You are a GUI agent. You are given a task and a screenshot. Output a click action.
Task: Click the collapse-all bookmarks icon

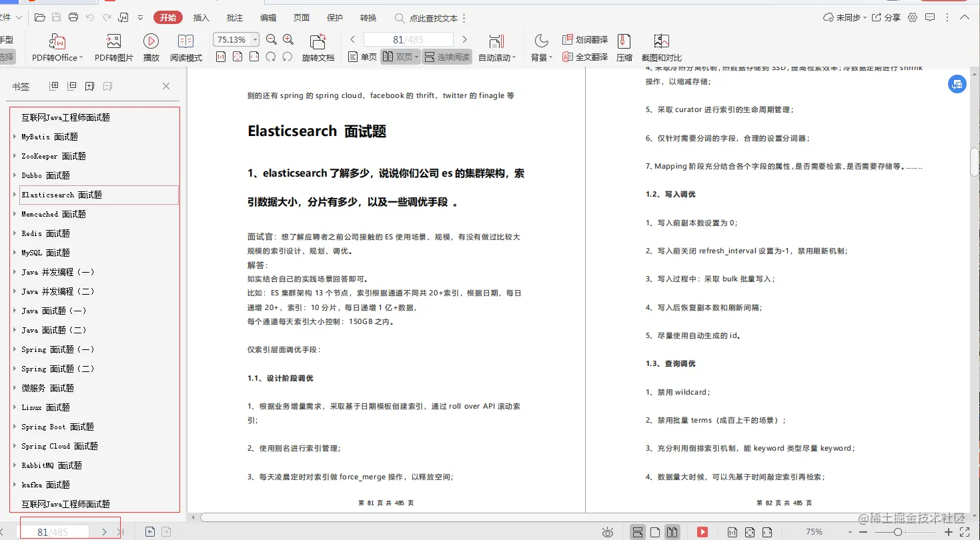[72, 86]
